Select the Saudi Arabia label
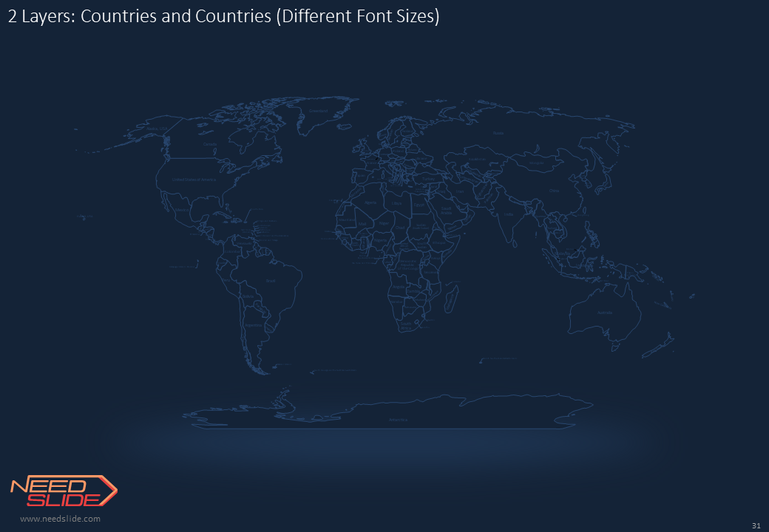Viewport: 769px width, 532px height. [x=446, y=211]
